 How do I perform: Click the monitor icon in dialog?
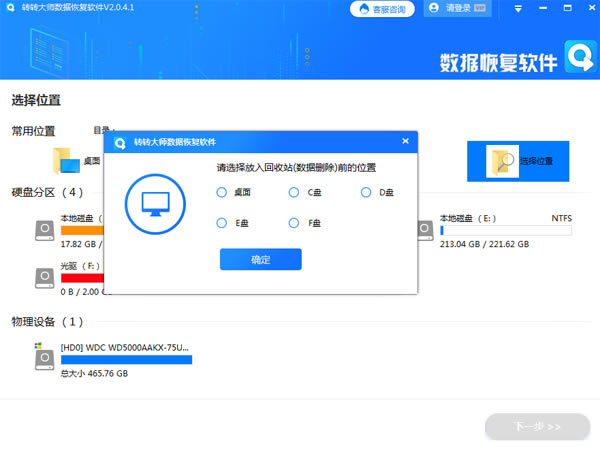pos(155,204)
